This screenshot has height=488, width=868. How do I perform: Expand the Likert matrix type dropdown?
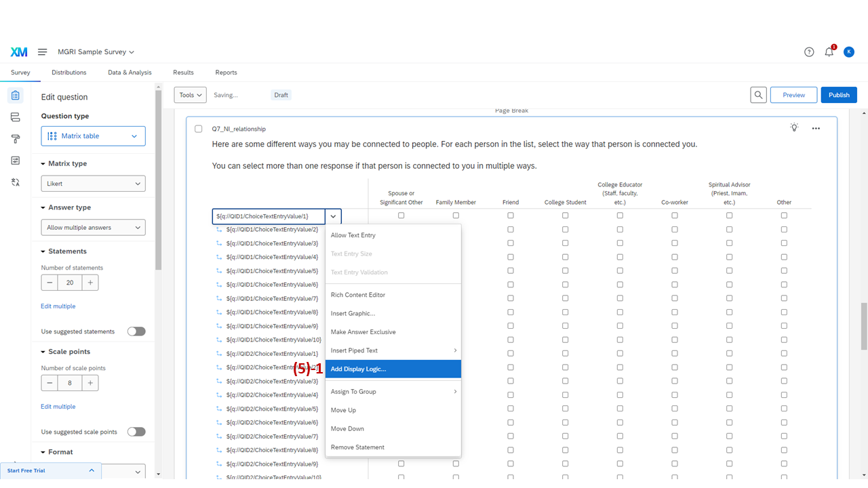[93, 183]
